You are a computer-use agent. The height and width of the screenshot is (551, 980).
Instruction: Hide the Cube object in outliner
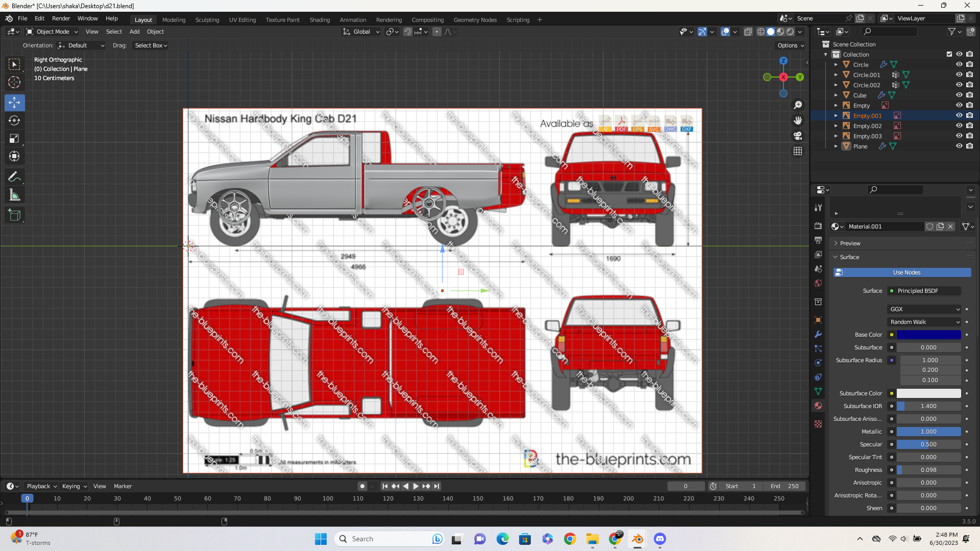pos(959,95)
